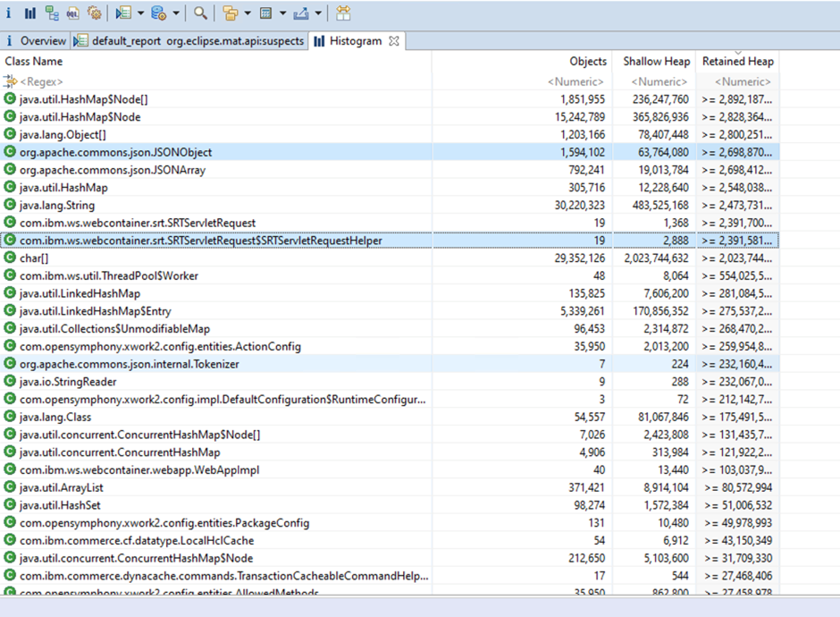Screen dimensions: 840x617
Task: Open the OQL query editor icon
Action: coord(72,13)
